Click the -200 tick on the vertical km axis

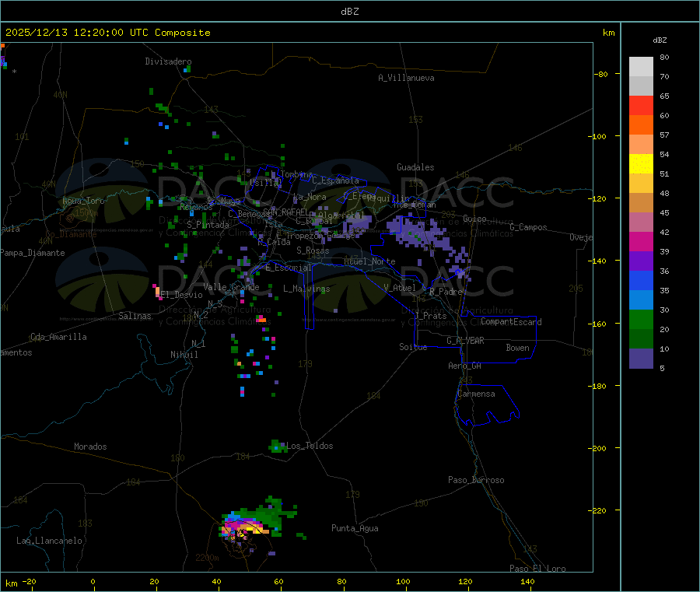tap(597, 448)
